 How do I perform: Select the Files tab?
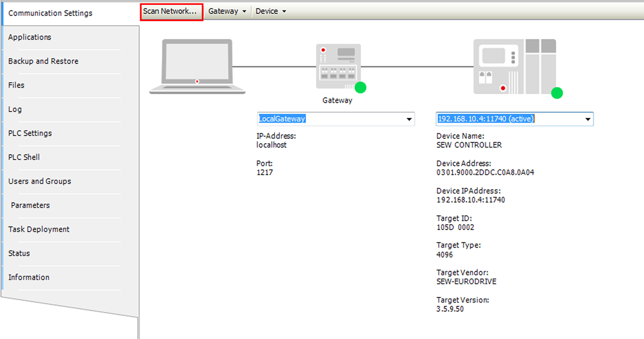point(16,85)
